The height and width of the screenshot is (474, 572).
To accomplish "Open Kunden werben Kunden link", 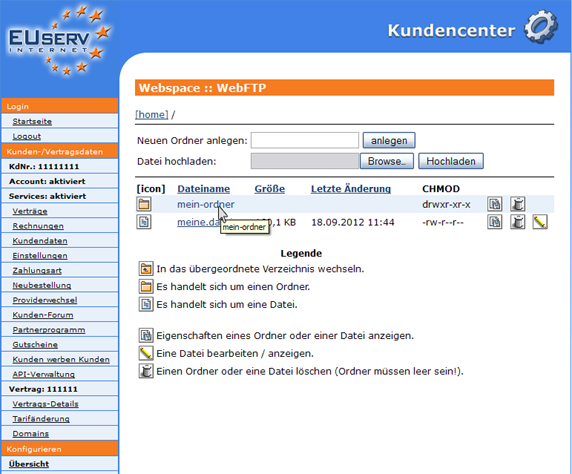I will pyautogui.click(x=61, y=359).
